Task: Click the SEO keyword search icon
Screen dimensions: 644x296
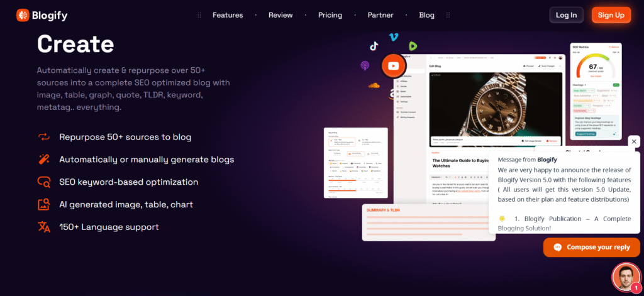Action: (x=44, y=182)
